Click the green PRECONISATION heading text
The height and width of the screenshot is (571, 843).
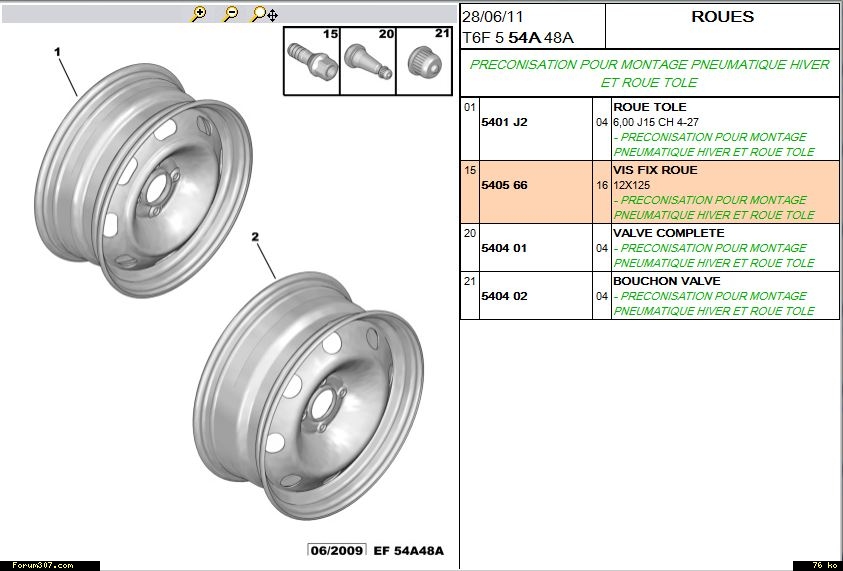pyautogui.click(x=649, y=73)
